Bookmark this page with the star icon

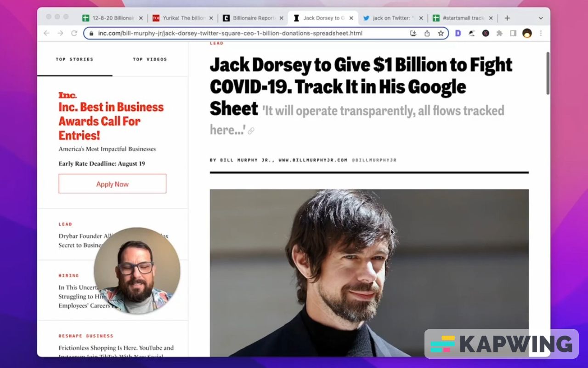(x=441, y=33)
